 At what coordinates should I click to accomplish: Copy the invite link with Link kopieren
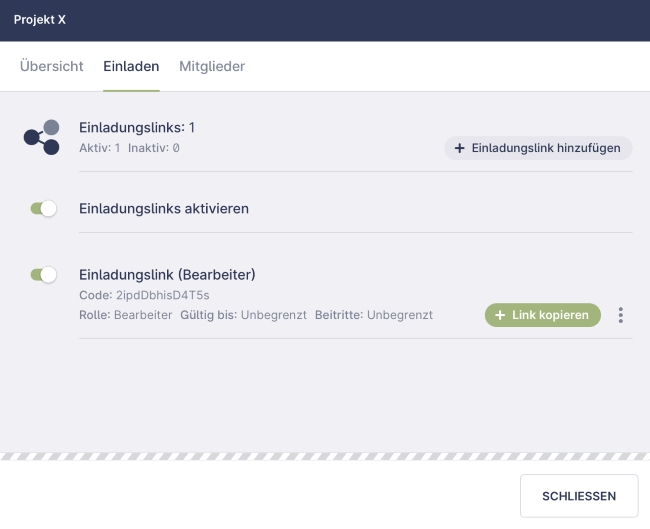click(x=543, y=315)
